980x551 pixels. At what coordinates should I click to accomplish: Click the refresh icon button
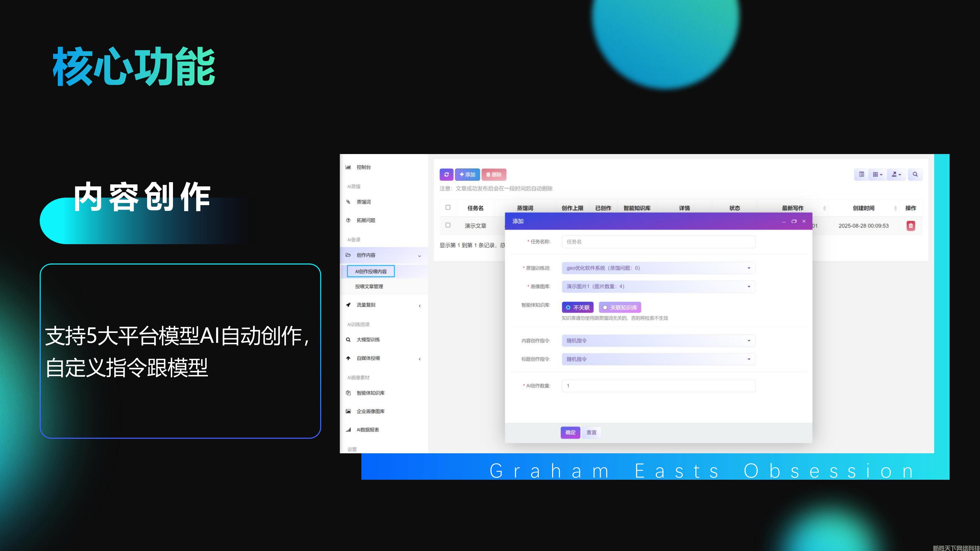446,175
